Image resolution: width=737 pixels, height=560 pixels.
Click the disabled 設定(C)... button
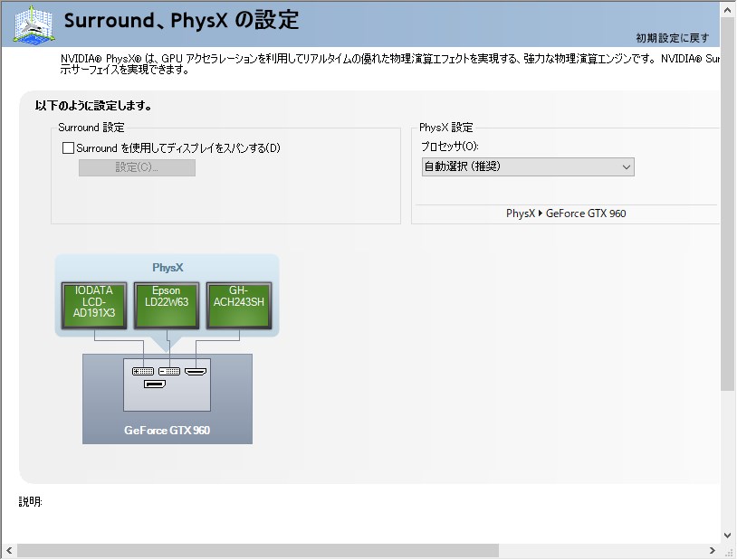137,167
